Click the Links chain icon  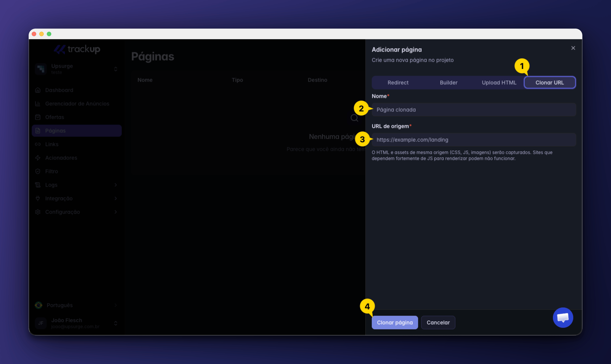(x=38, y=144)
